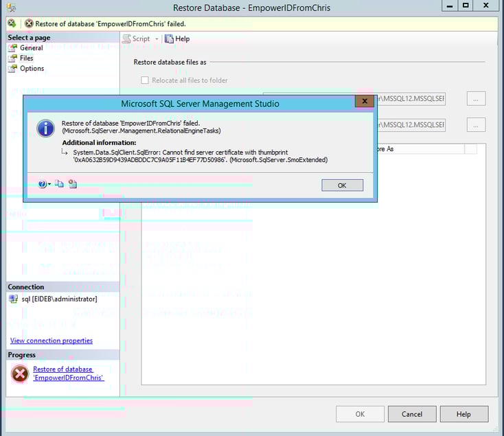
Task: Click the Cancel button at bottom
Action: point(412,414)
